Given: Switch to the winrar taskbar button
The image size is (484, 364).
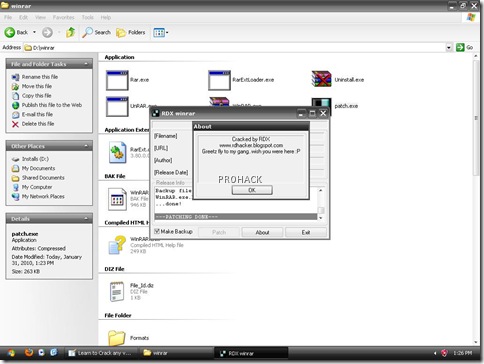Looking at the screenshot, I should [x=177, y=353].
